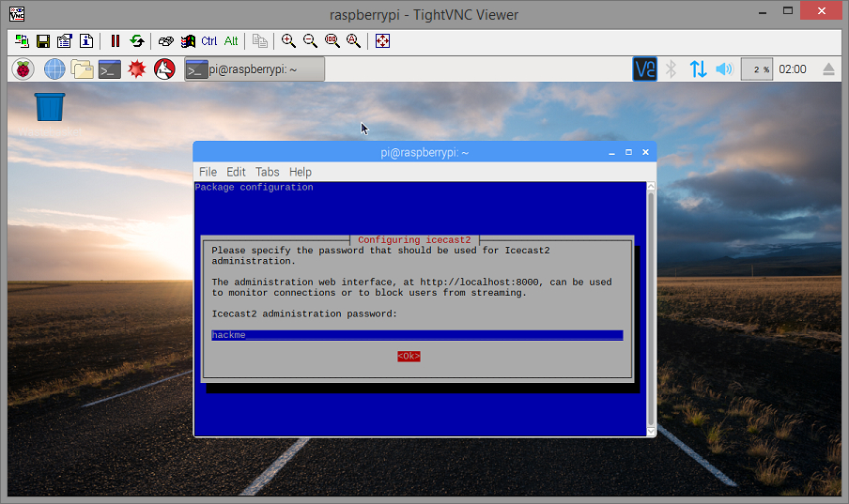Click terminal scrollbar up arrow
Screen dimensions: 849x504
click(x=651, y=187)
